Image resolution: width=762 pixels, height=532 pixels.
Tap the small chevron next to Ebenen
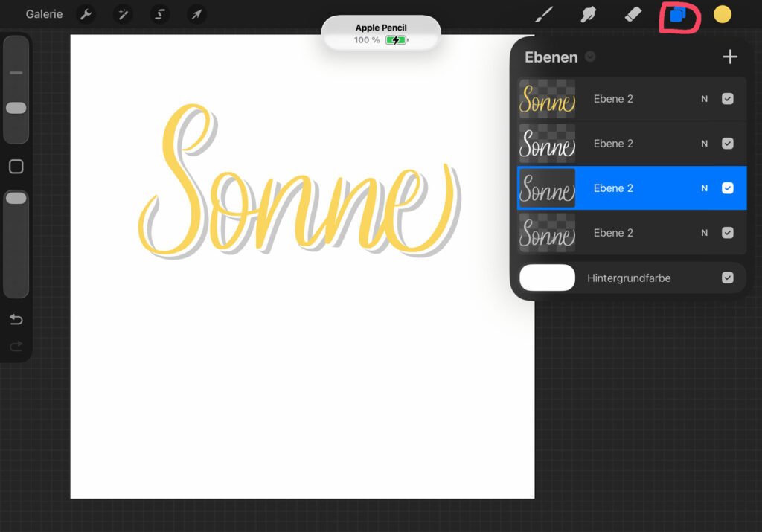click(x=590, y=57)
